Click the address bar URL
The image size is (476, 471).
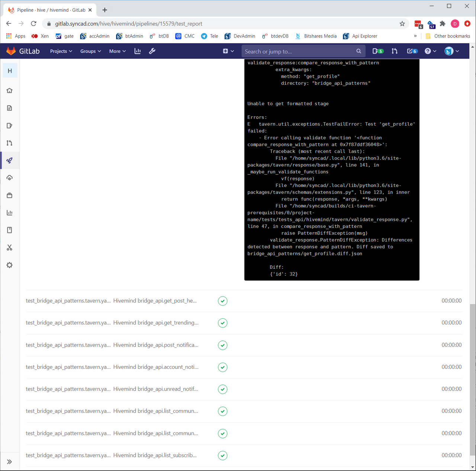129,23
